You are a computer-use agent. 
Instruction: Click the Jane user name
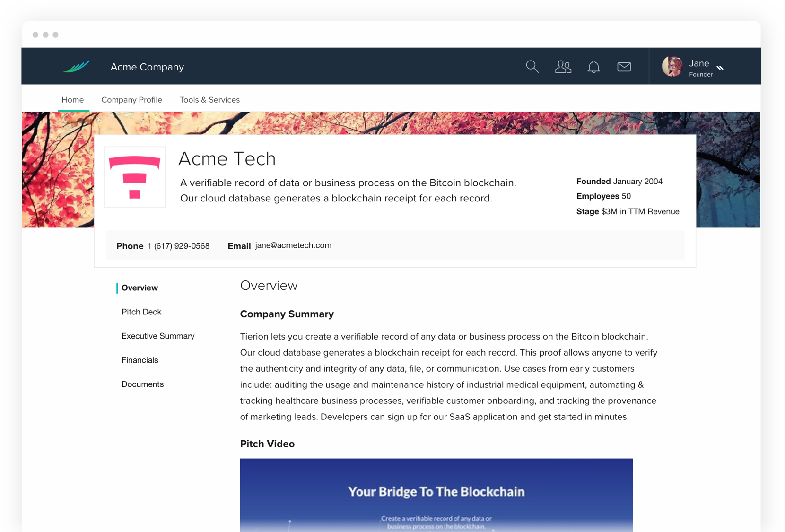[699, 63]
